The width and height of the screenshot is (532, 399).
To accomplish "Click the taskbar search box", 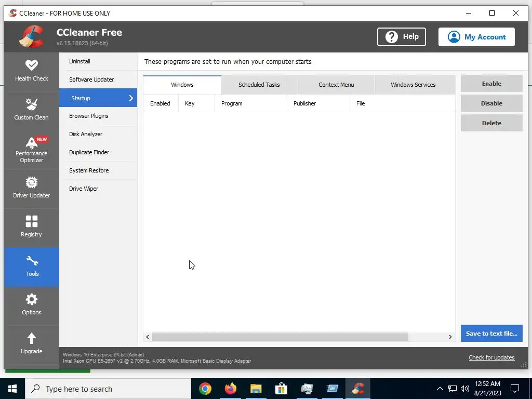I will click(x=108, y=389).
